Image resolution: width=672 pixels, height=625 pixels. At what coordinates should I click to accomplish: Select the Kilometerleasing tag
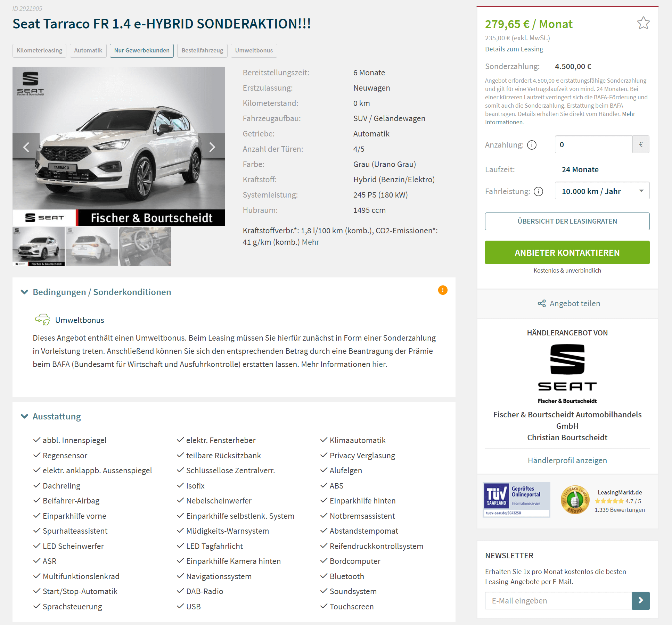pos(39,50)
